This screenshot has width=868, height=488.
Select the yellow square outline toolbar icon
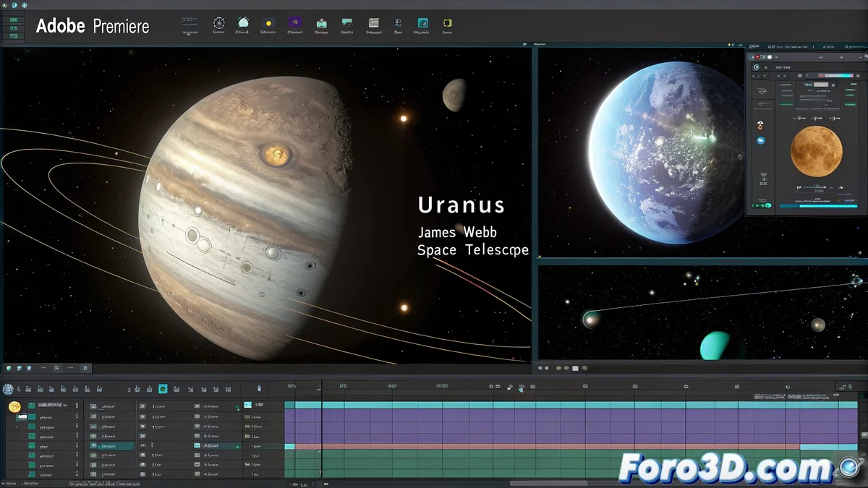[447, 23]
